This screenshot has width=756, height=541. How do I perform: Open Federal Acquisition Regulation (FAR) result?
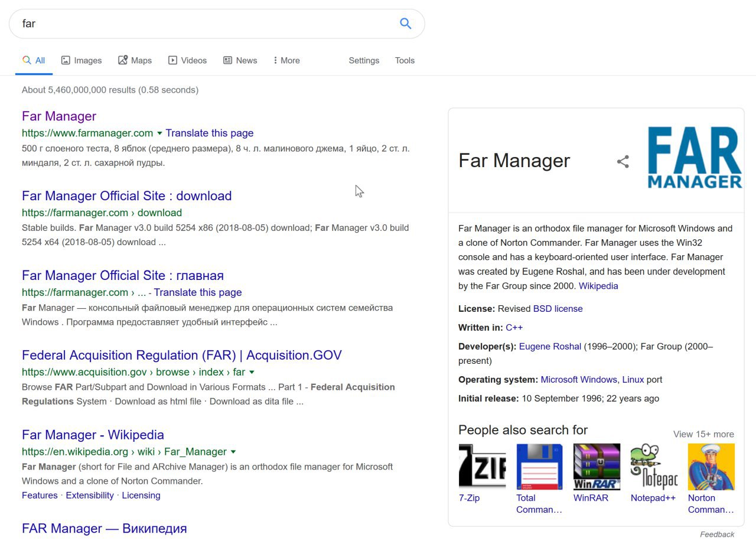click(182, 356)
